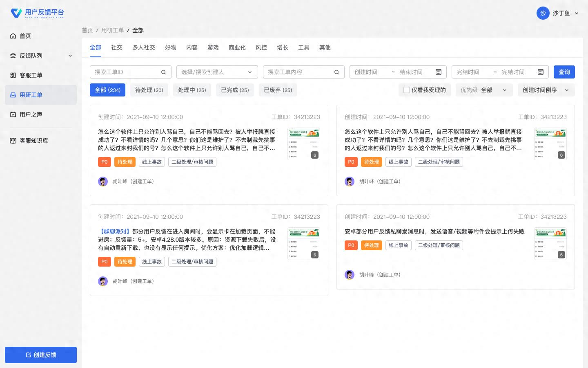This screenshot has width=588, height=368.
Task: Open the 选择/搜索创建人 dropdown
Action: point(217,72)
